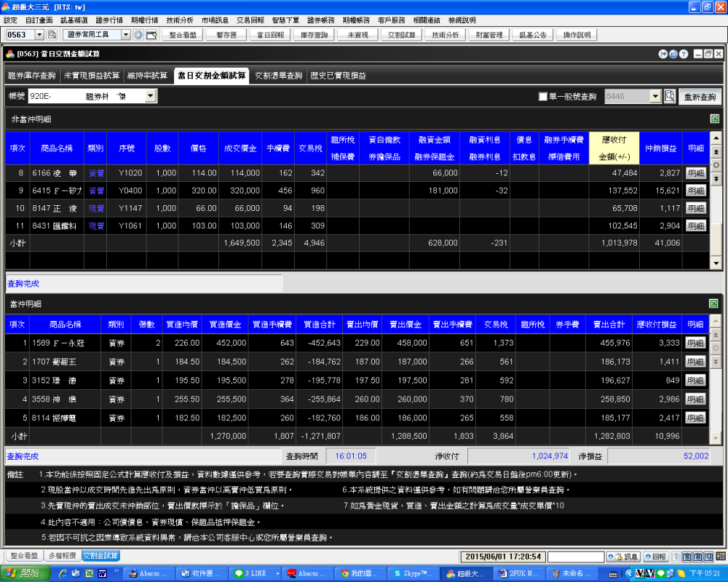Open the 證券常用工具 dropdown
This screenshot has height=582, width=728.
click(x=125, y=35)
